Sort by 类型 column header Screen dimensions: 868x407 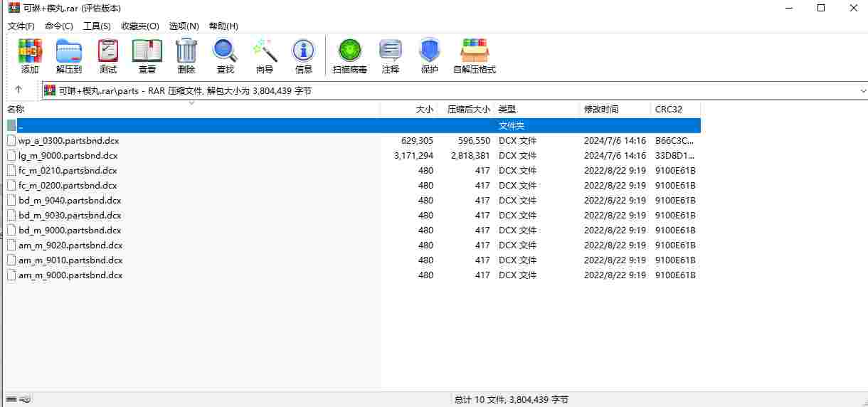pyautogui.click(x=537, y=110)
